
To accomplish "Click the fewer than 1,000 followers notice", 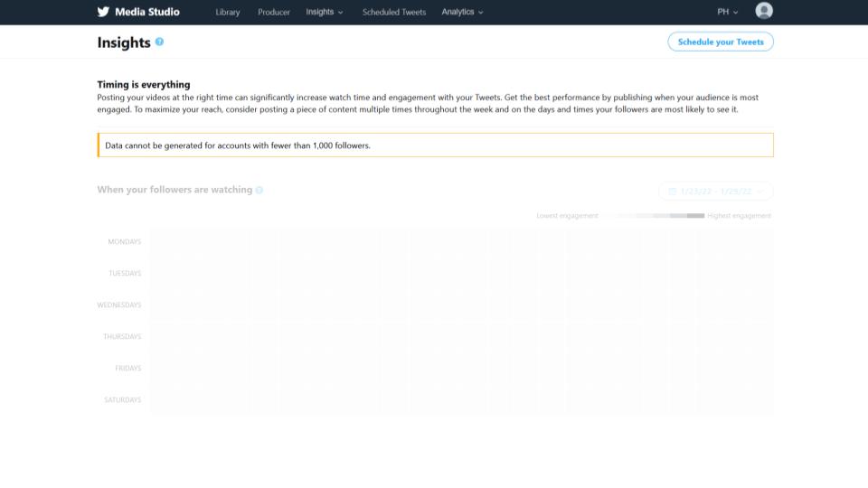I will [435, 145].
